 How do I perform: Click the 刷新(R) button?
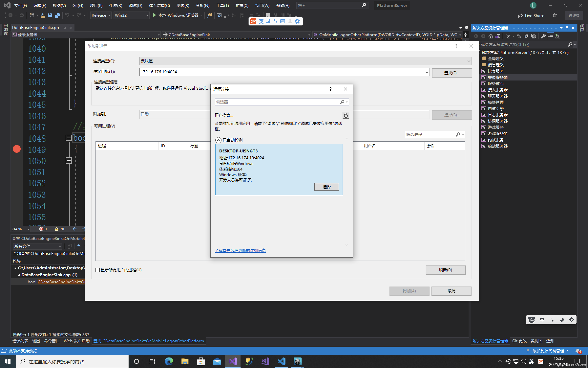(445, 270)
